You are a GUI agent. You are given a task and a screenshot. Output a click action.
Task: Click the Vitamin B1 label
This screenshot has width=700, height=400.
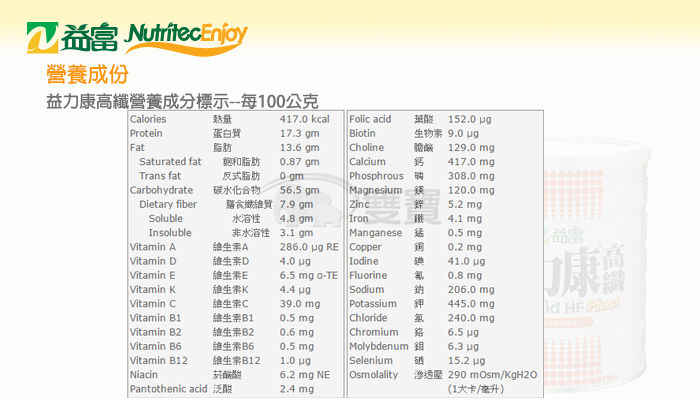click(155, 318)
